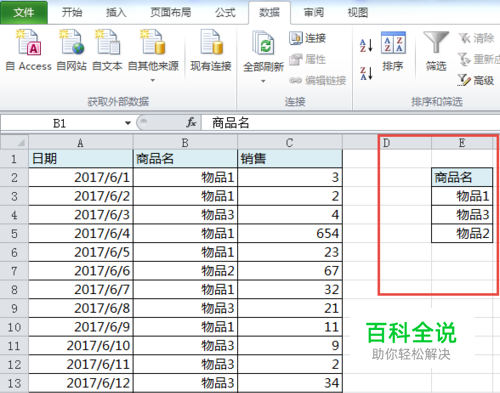Click the 重新应用 reapply filter option
The height and width of the screenshot is (393, 500).
[x=479, y=59]
